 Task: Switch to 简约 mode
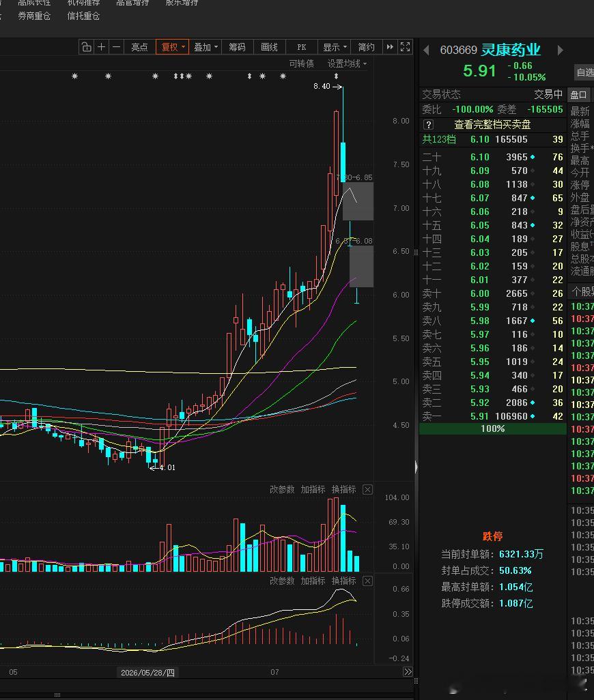pos(366,47)
